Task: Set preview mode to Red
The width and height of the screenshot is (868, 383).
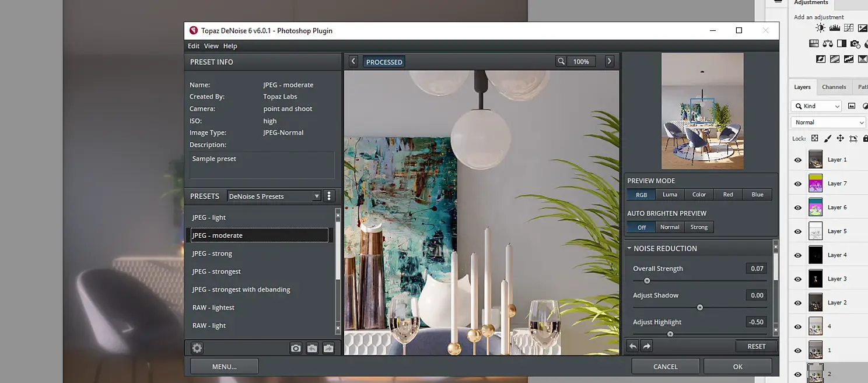Action: [728, 195]
